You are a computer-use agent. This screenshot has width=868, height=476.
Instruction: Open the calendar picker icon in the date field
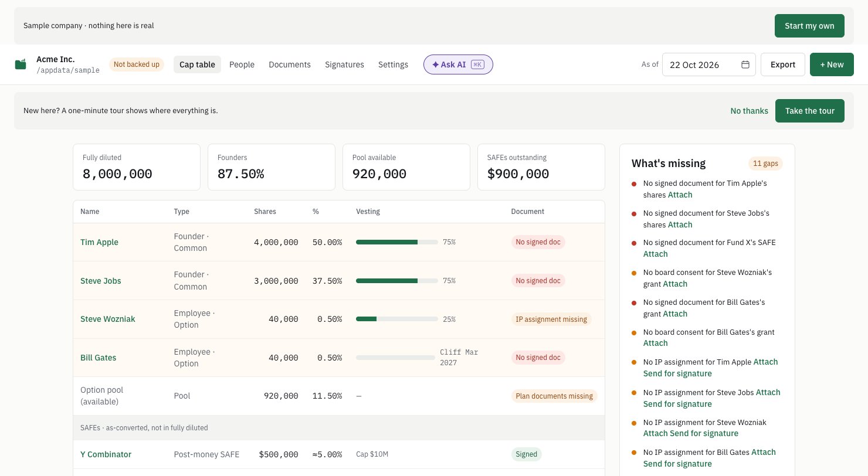point(745,64)
